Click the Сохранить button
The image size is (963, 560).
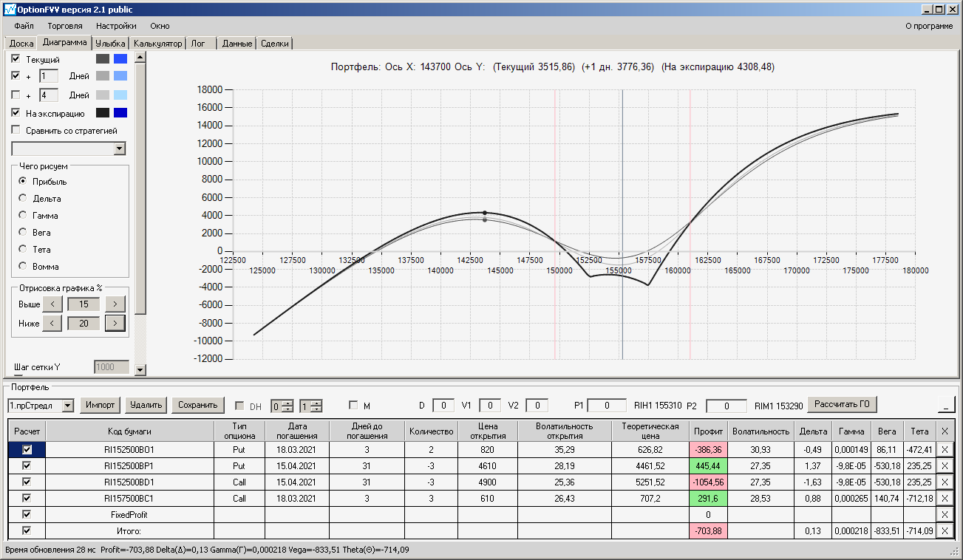click(197, 405)
